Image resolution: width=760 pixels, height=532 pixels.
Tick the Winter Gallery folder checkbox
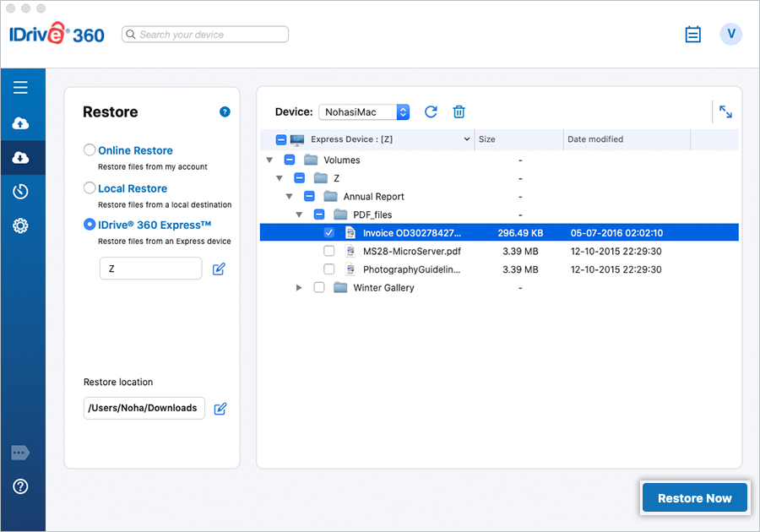pos(319,288)
